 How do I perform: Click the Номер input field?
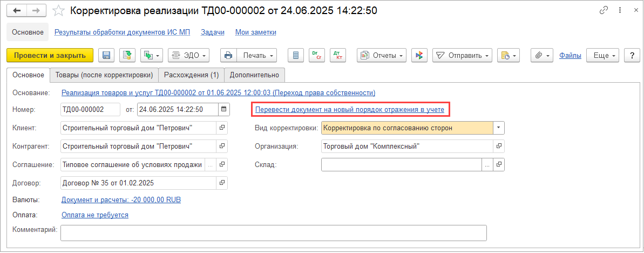pyautogui.click(x=90, y=109)
